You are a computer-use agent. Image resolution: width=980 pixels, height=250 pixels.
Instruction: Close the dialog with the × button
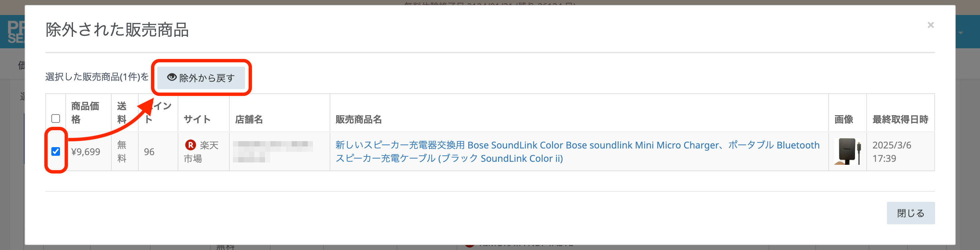pos(930,25)
